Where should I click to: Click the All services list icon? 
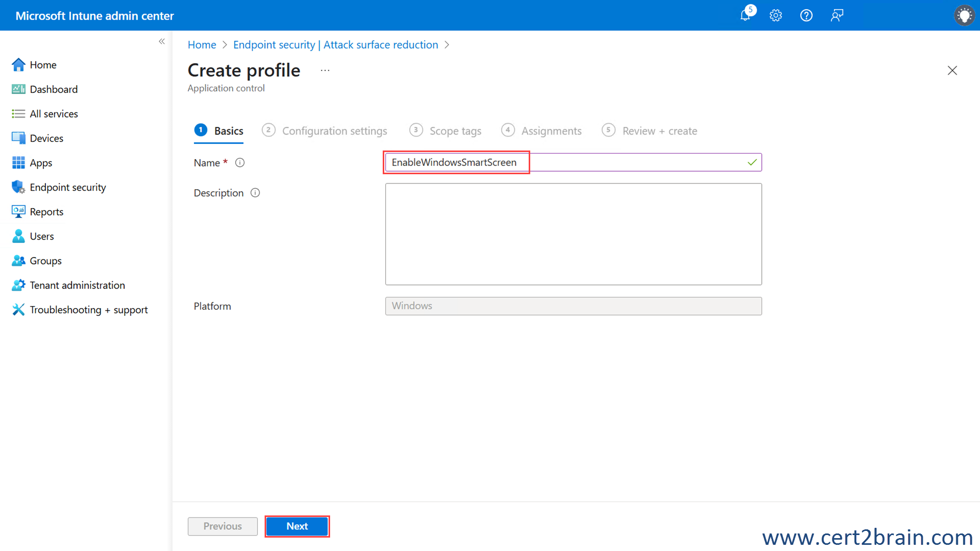pos(19,113)
